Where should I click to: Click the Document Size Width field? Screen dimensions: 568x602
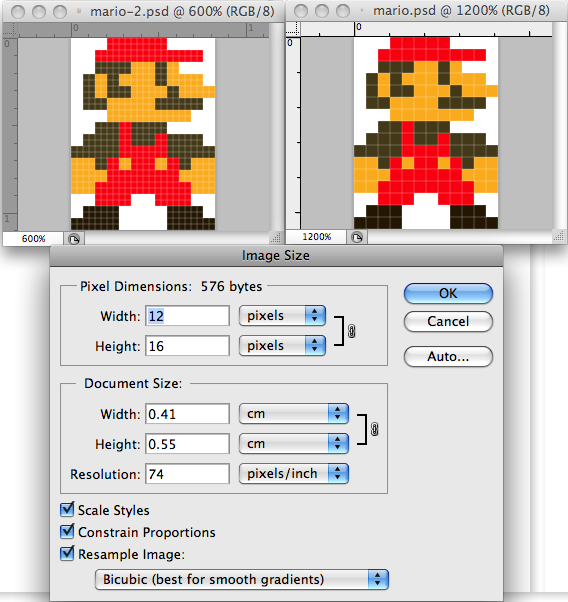click(187, 414)
